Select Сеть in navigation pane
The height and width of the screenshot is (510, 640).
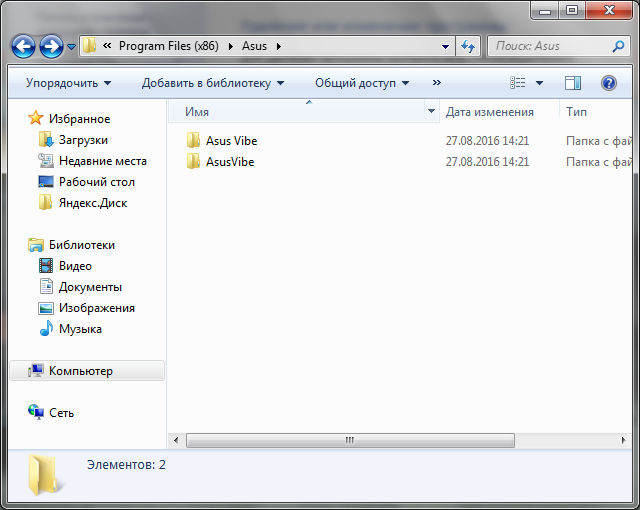[62, 413]
